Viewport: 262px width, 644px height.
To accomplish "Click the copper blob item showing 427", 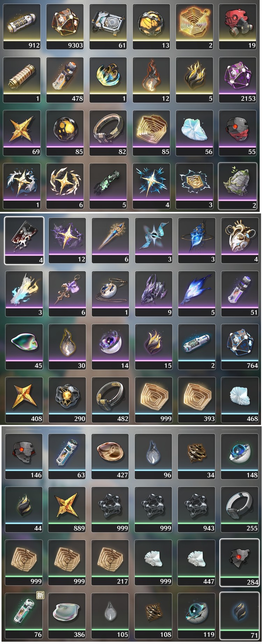I will [x=110, y=456].
